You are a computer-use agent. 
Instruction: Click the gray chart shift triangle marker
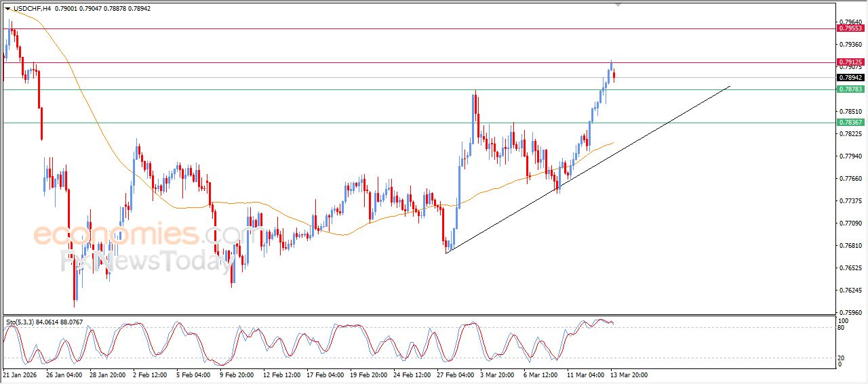618,5
